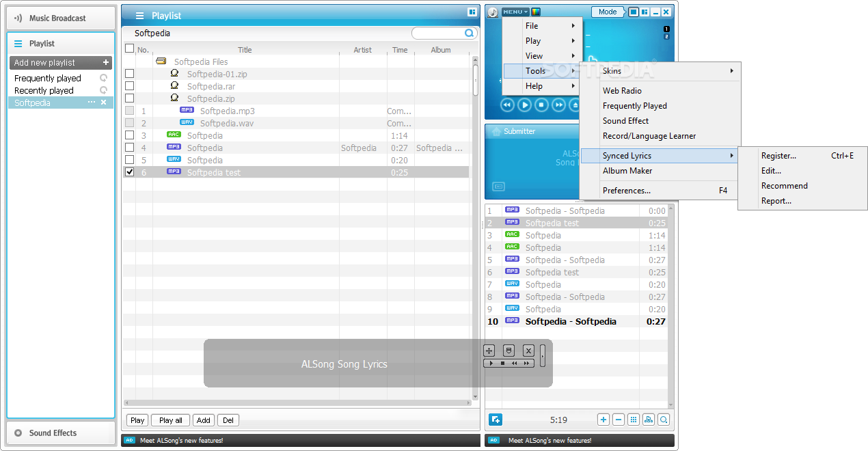
Task: Click the plus icon next to Add new playlist
Action: click(x=106, y=62)
